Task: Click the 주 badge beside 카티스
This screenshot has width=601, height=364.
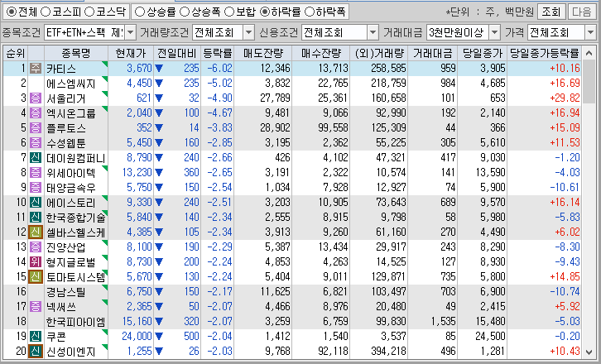Action: [36, 68]
